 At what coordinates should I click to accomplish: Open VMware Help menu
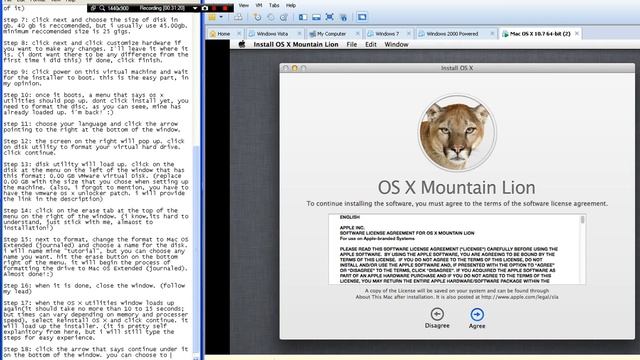[x=291, y=5]
